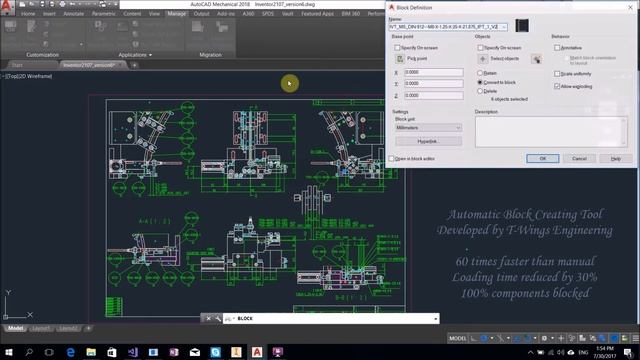Enable Scale uniformly checkbox
The height and width of the screenshot is (360, 640).
click(x=557, y=74)
